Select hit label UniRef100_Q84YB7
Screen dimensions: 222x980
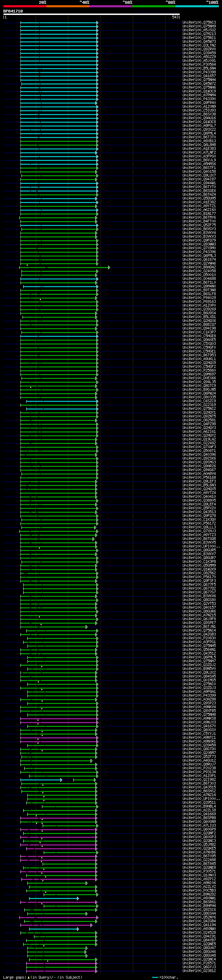point(199,940)
